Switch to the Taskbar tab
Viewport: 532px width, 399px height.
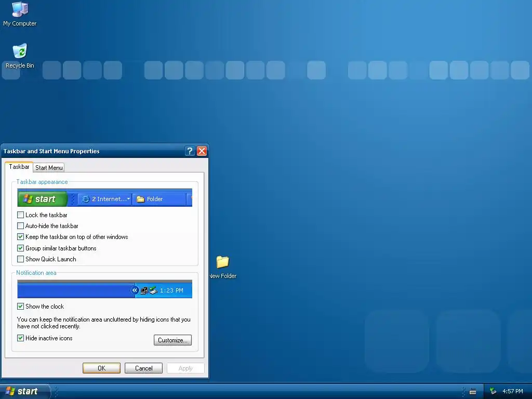19,167
